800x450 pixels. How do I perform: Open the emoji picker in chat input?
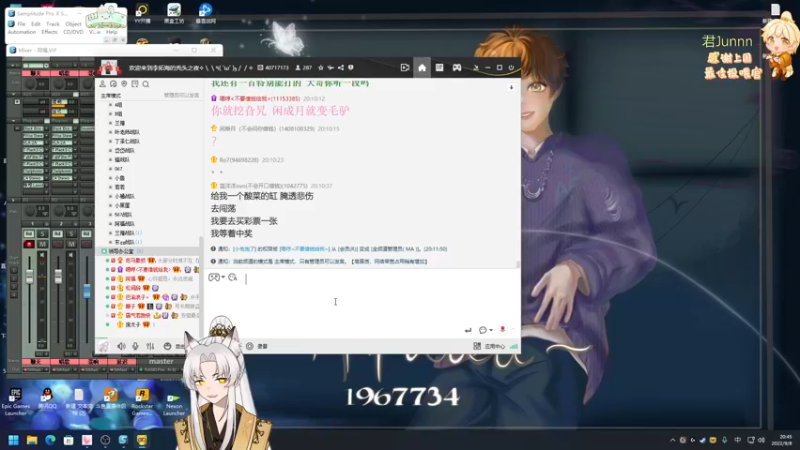pos(233,277)
